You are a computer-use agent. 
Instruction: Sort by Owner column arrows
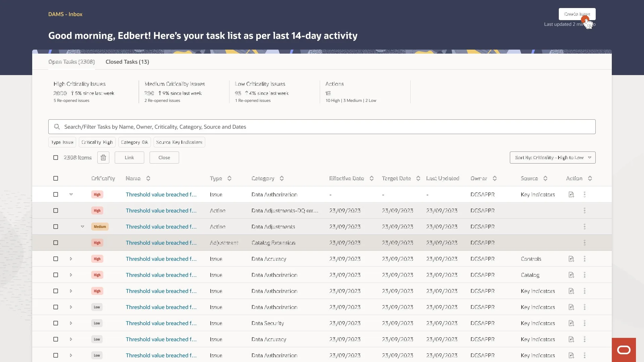coord(495,178)
